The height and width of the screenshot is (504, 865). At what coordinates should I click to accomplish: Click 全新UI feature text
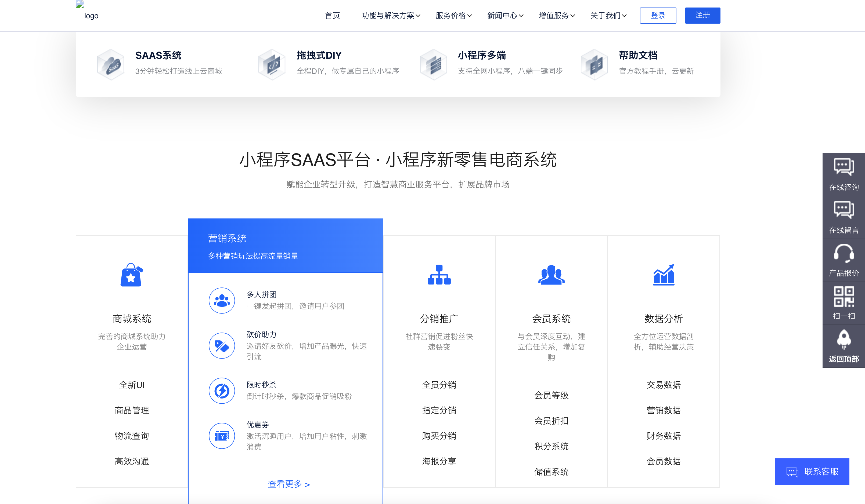pos(132,385)
